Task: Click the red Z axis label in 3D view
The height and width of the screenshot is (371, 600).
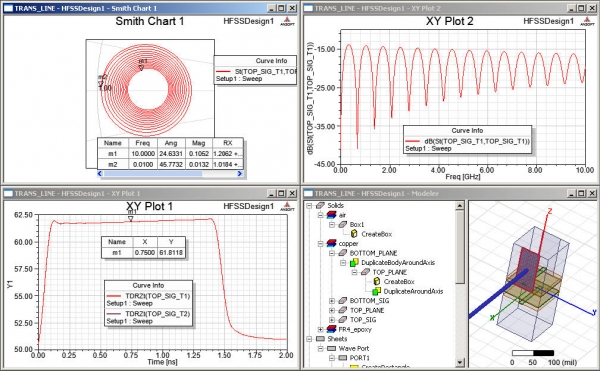Action: click(550, 211)
